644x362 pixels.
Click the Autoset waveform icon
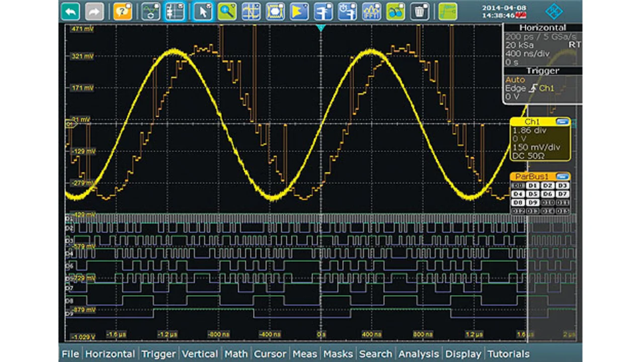[150, 11]
